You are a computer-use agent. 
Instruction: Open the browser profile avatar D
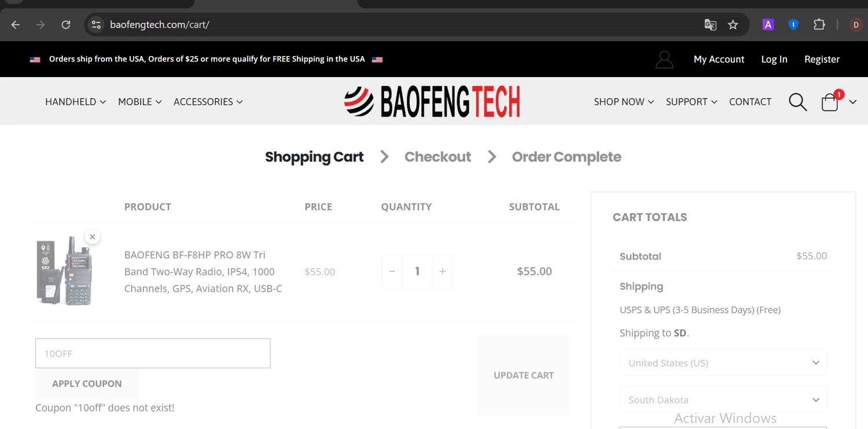point(856,24)
